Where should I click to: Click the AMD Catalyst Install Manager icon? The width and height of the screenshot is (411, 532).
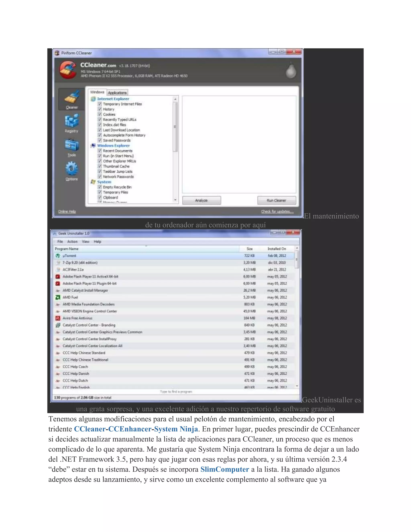[x=58, y=290]
